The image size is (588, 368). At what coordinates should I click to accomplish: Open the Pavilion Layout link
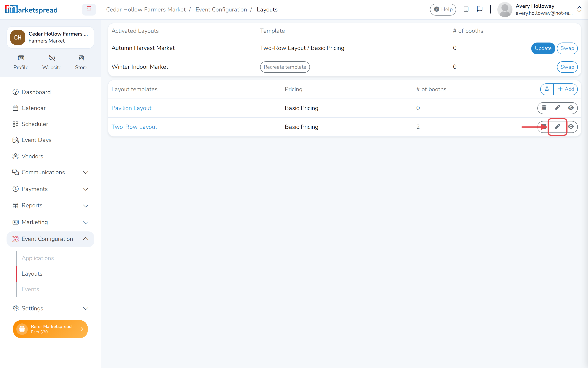[x=131, y=108]
